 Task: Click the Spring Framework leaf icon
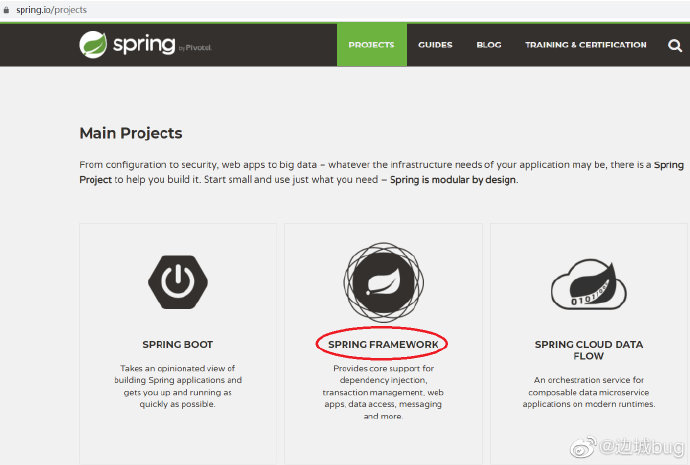(383, 282)
